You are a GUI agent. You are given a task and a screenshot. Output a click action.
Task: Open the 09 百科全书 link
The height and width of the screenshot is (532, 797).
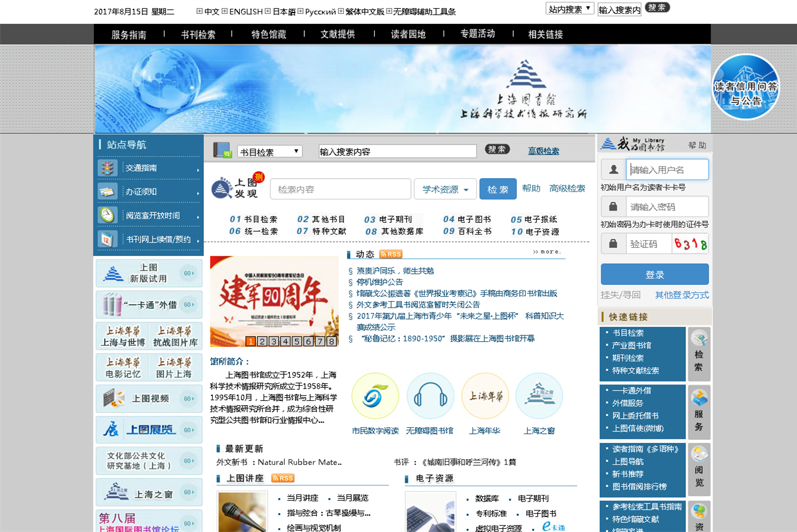468,231
